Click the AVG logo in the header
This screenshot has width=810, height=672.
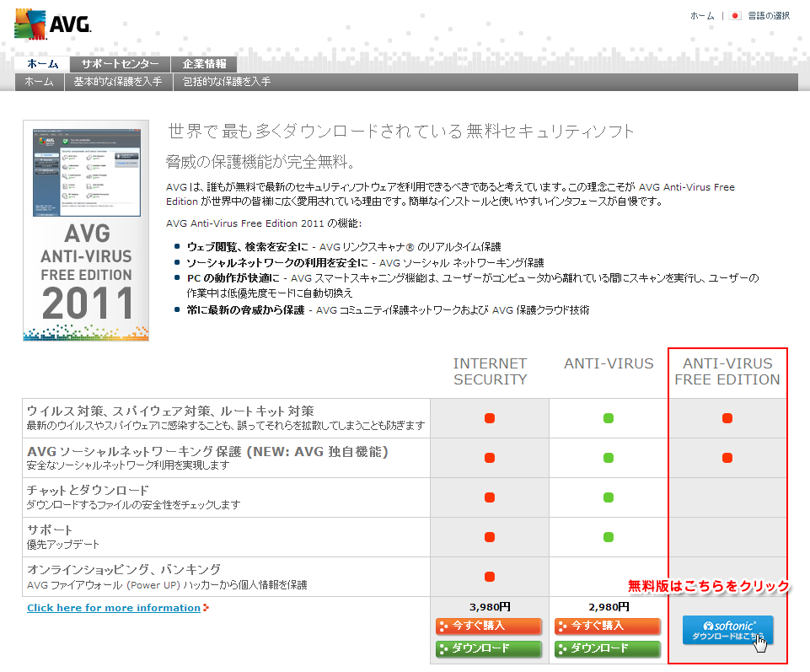[53, 24]
